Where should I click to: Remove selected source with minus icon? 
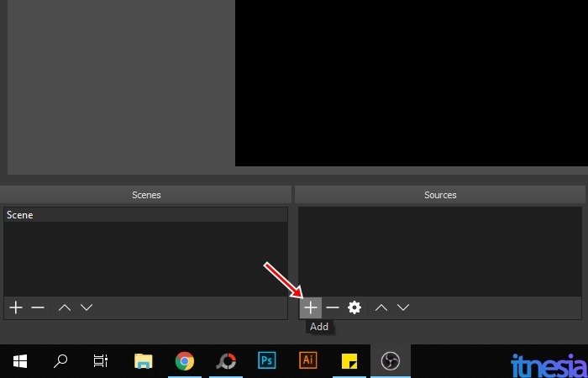click(333, 308)
